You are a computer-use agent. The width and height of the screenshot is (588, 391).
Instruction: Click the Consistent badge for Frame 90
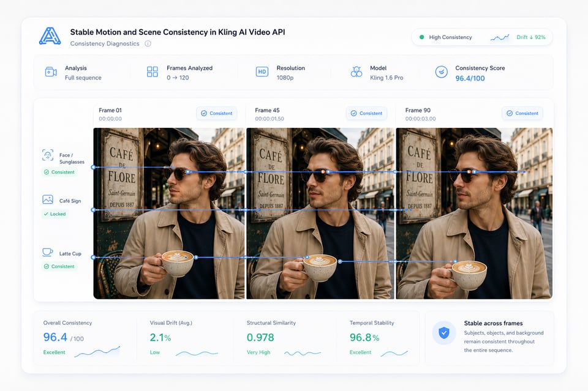(522, 113)
